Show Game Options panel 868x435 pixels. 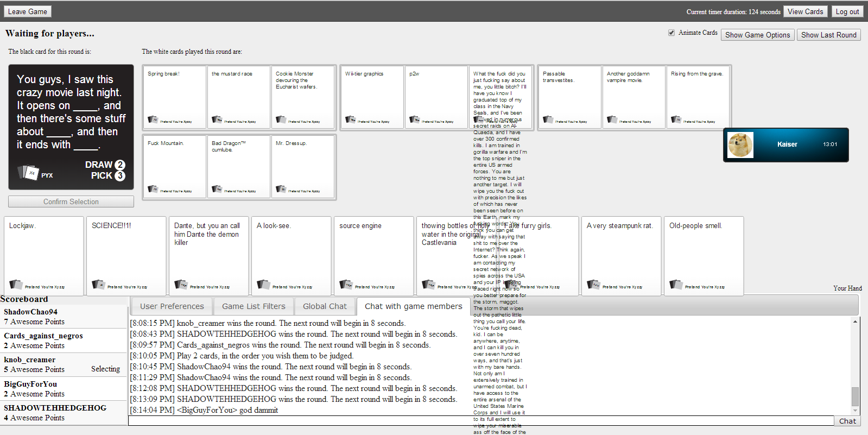click(x=757, y=35)
